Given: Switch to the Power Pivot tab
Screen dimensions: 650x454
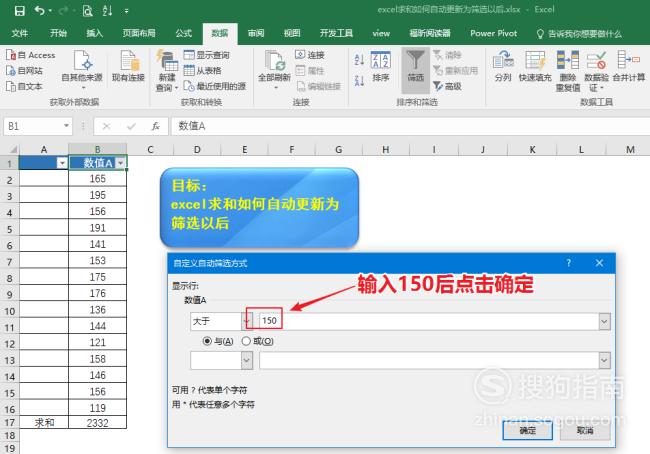Looking at the screenshot, I should [493, 33].
